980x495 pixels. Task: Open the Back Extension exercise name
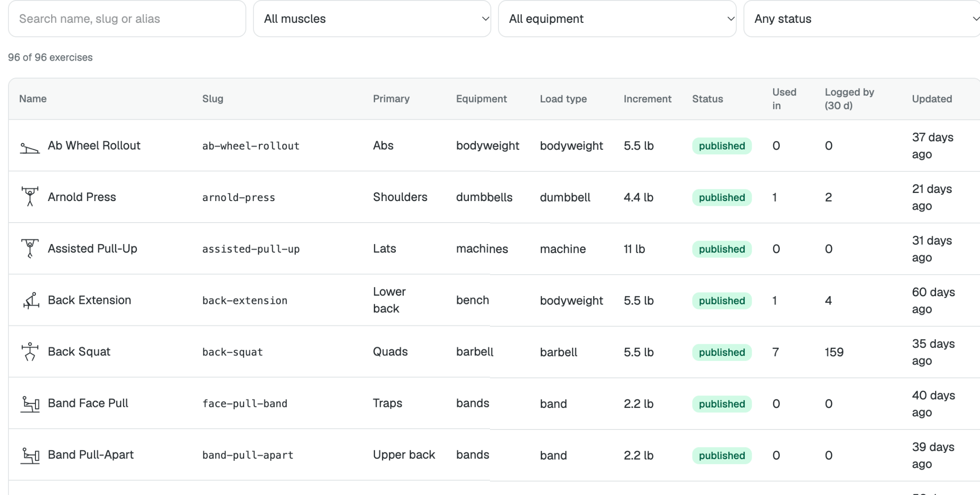point(89,300)
